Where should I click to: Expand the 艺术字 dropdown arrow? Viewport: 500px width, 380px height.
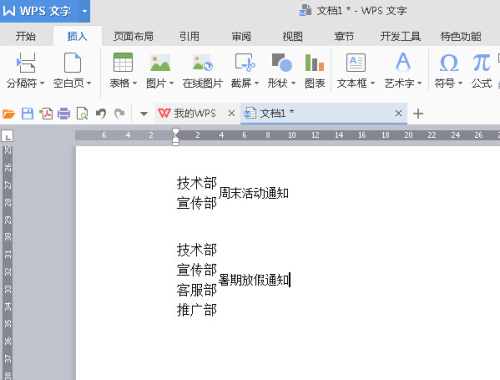point(420,83)
